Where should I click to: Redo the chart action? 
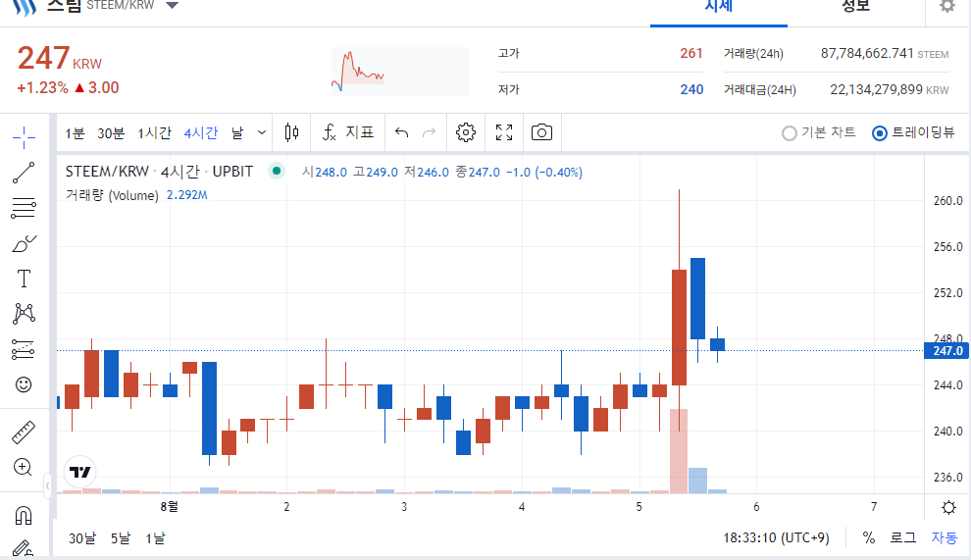click(429, 132)
